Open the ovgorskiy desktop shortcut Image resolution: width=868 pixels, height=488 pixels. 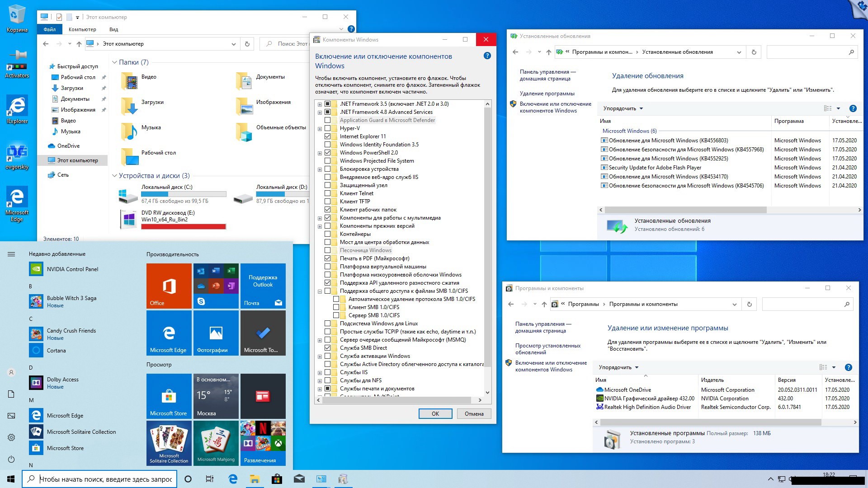click(17, 156)
